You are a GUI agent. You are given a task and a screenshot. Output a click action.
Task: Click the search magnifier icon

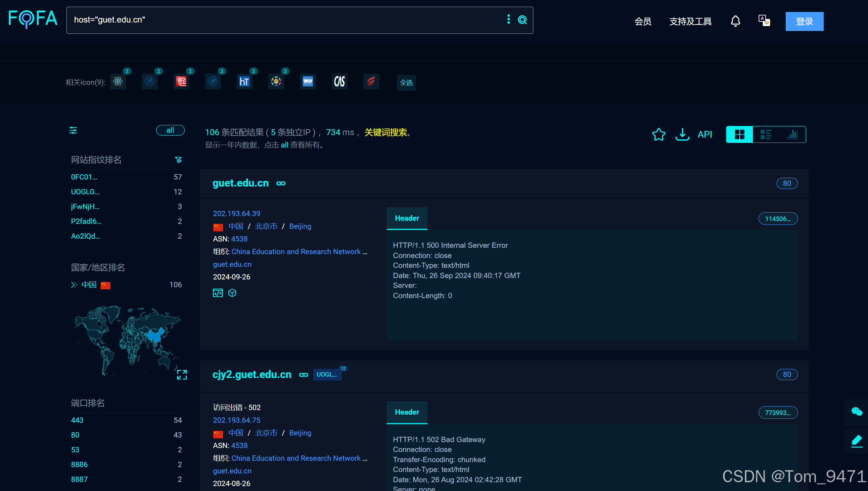(522, 20)
